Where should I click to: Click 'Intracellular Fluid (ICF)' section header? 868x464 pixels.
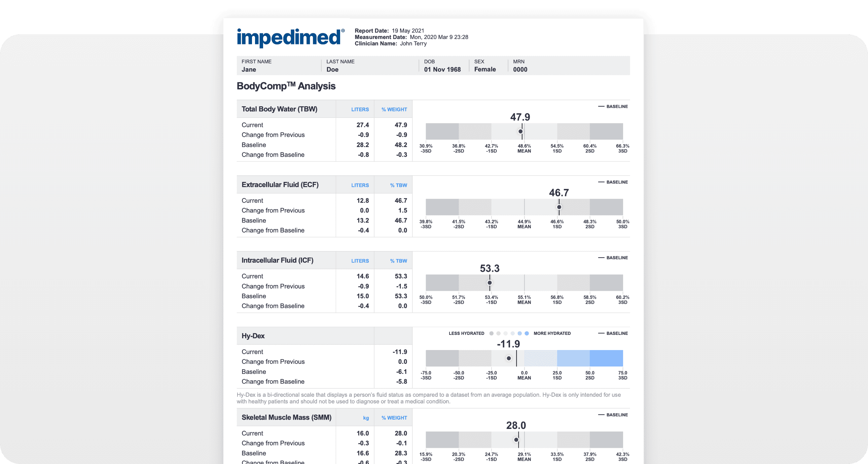pyautogui.click(x=277, y=260)
